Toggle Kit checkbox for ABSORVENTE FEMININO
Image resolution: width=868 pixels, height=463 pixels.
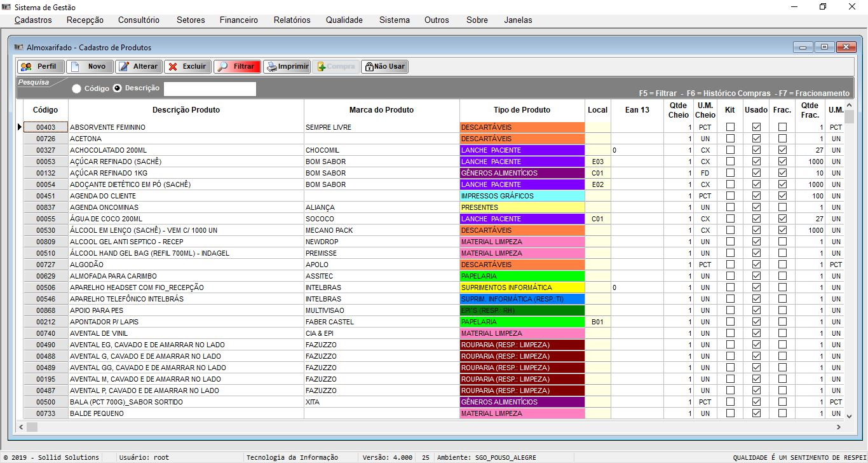pyautogui.click(x=730, y=127)
